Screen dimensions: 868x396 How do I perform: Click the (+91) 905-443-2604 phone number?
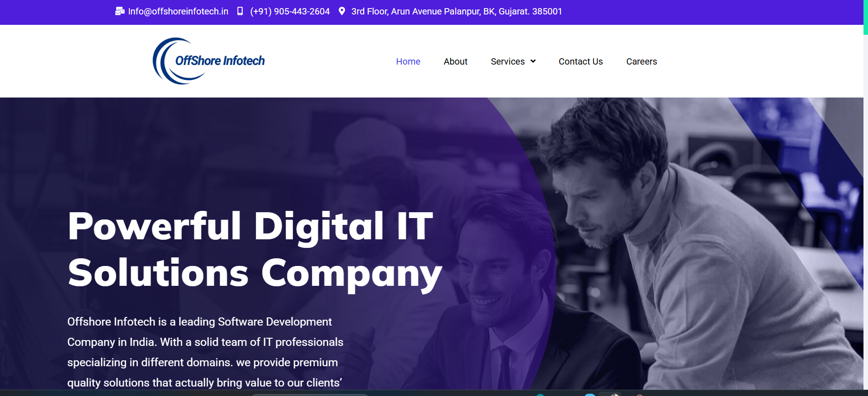290,11
